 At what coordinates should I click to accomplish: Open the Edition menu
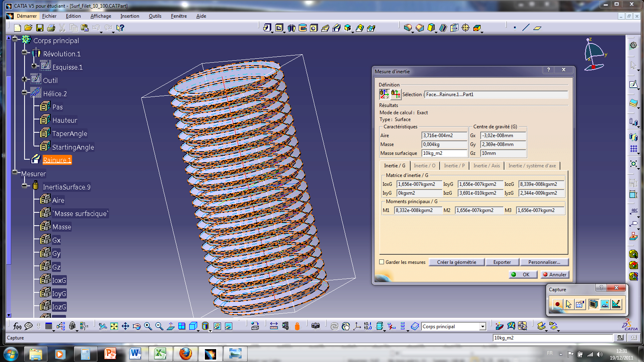73,16
